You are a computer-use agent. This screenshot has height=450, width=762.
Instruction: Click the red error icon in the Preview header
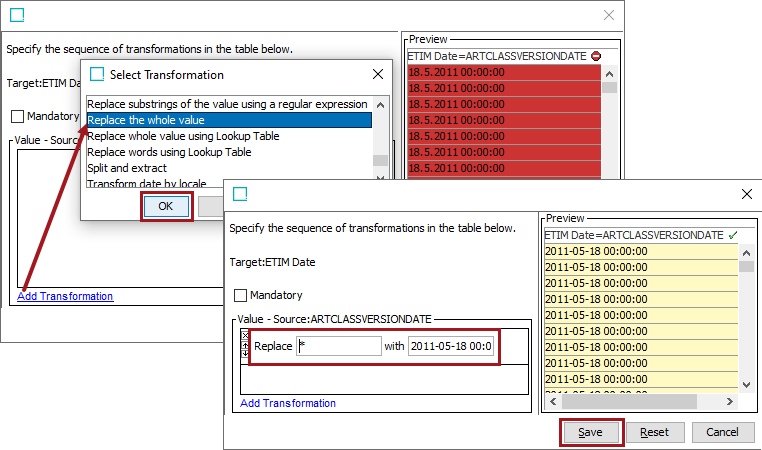pyautogui.click(x=596, y=57)
